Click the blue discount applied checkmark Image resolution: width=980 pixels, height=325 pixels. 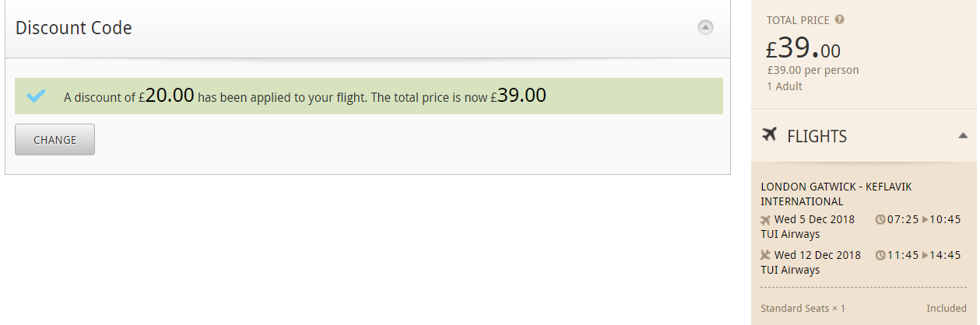(36, 96)
